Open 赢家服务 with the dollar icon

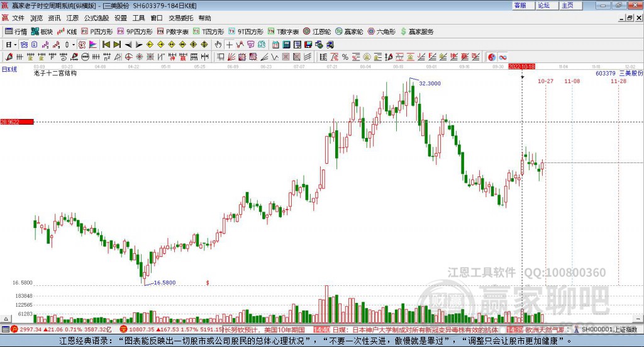pyautogui.click(x=417, y=31)
